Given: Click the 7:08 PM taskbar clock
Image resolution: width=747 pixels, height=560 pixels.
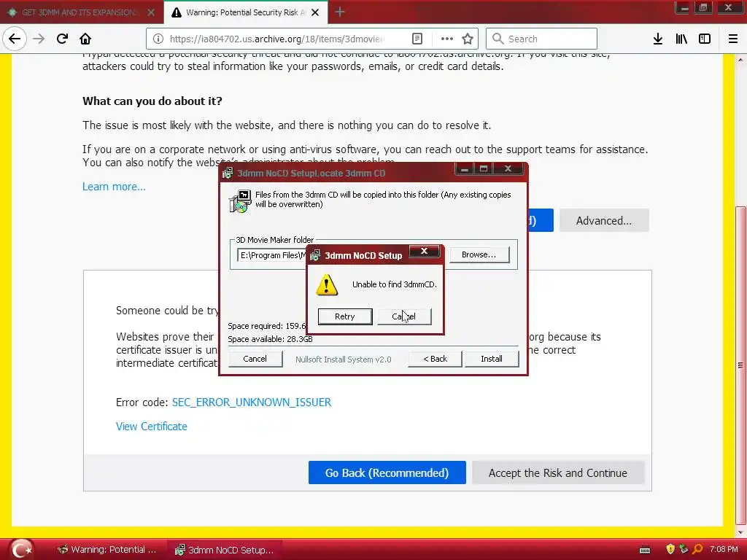Looking at the screenshot, I should point(724,549).
